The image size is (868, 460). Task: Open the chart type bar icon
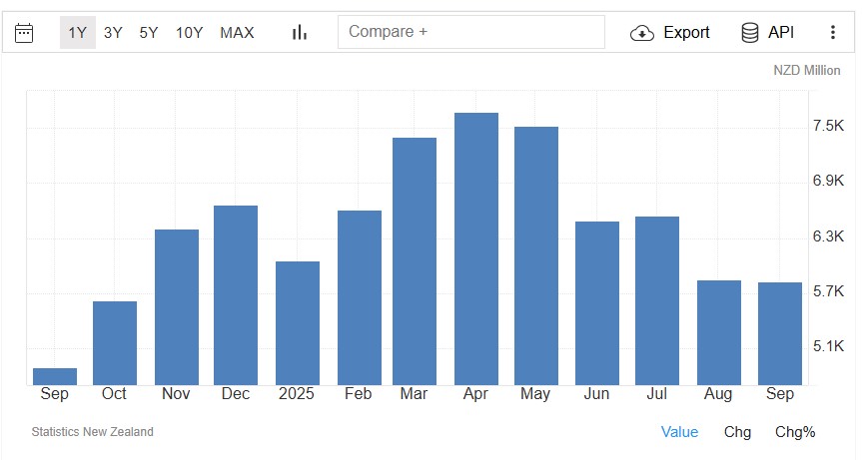[x=299, y=33]
